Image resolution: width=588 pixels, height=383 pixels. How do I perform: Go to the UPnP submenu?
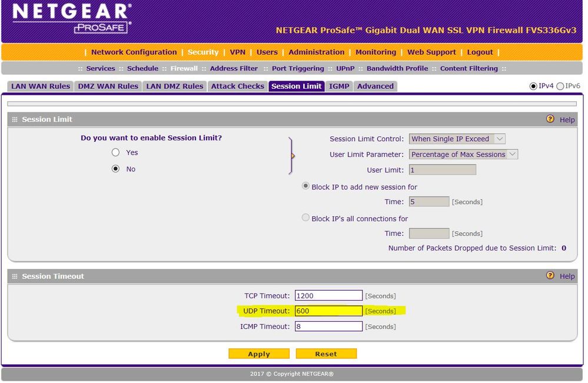coord(345,69)
